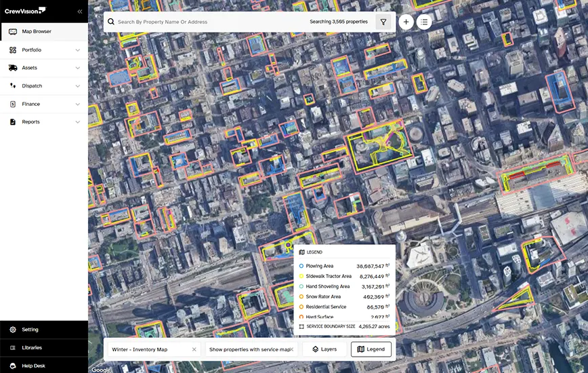Click the plus add-property button
The image size is (588, 373).
click(x=406, y=22)
